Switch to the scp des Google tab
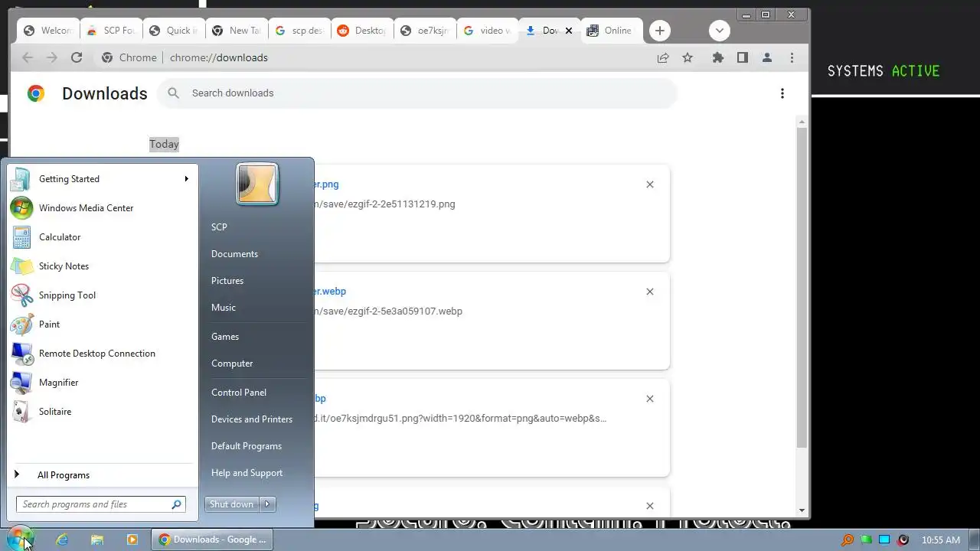The image size is (980, 551). 299,31
